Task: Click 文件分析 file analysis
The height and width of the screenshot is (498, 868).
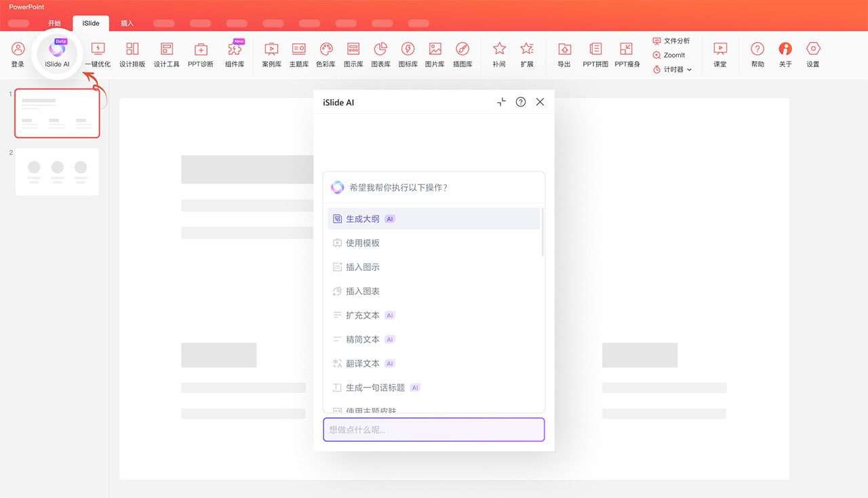Action: coord(671,41)
